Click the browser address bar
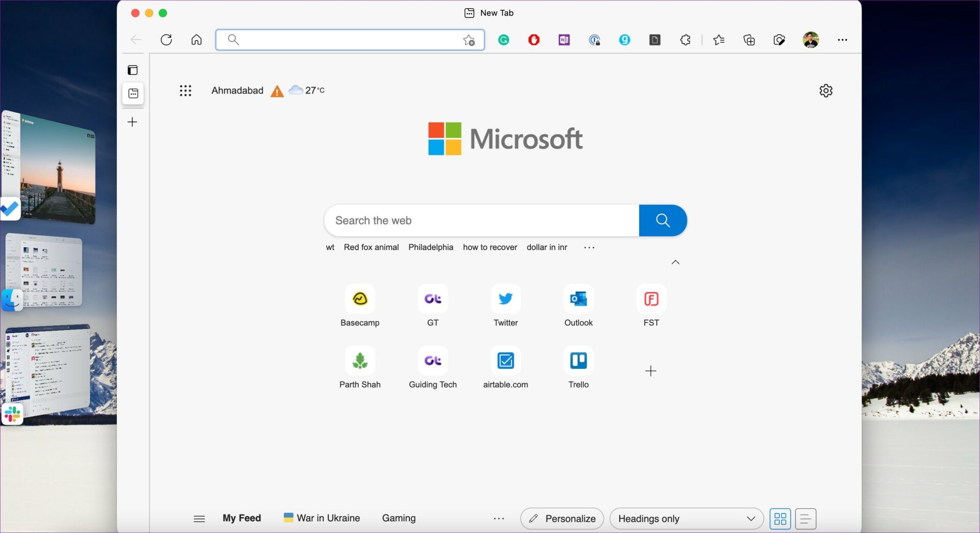980x533 pixels. [350, 40]
